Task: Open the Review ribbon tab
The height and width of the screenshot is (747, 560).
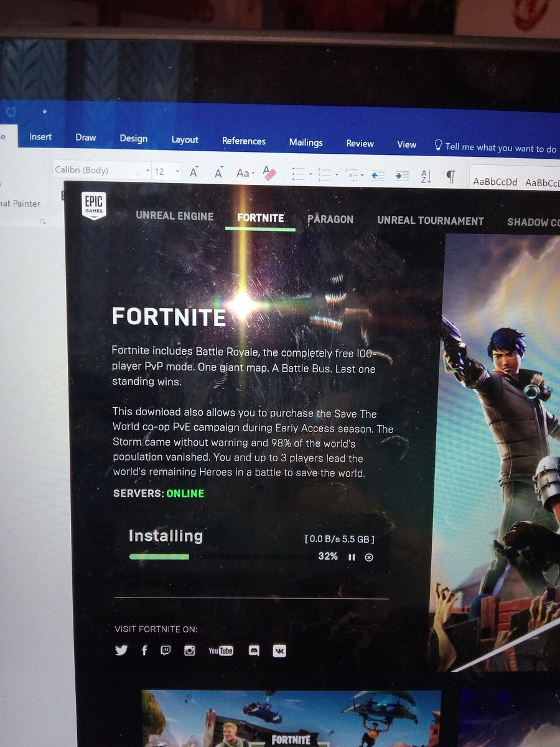Action: (360, 144)
